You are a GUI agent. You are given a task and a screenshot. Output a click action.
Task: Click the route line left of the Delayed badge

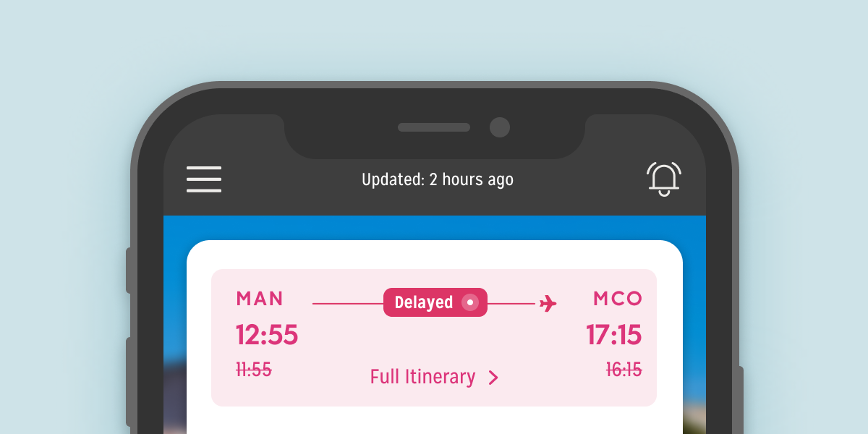[347, 304]
